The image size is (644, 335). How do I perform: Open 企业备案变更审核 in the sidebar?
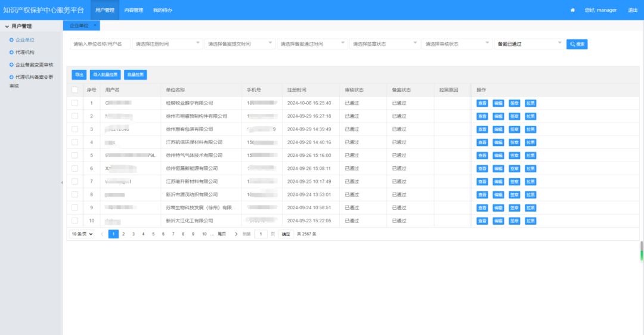(34, 65)
